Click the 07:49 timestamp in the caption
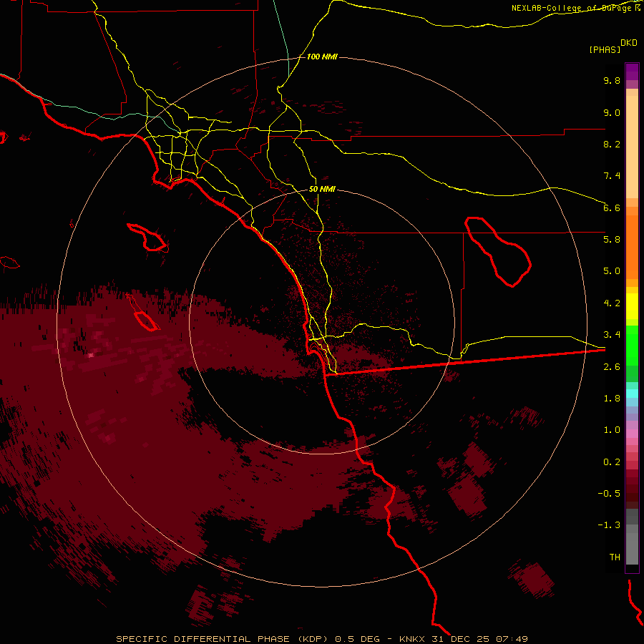This screenshot has width=644, height=644. (x=512, y=639)
